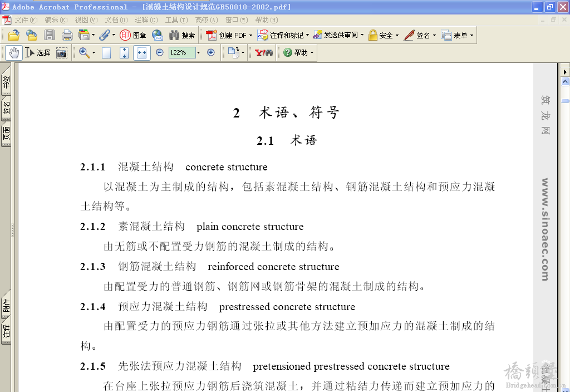Image resolution: width=570 pixels, height=392 pixels.
Task: Expand the rotate view dropdown arrow
Action: (243, 53)
